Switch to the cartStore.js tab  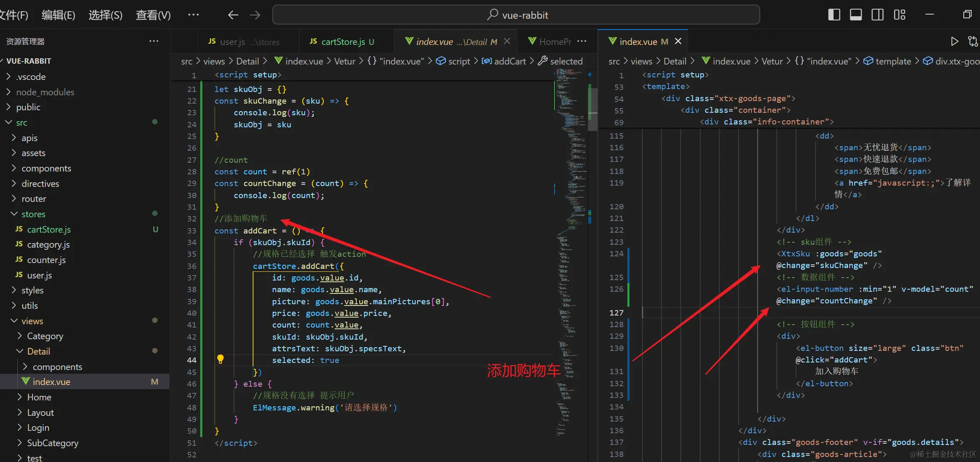(x=343, y=42)
